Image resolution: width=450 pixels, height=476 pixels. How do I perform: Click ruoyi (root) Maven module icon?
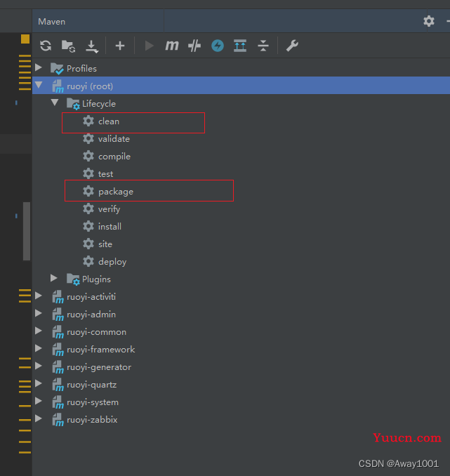pyautogui.click(x=58, y=86)
